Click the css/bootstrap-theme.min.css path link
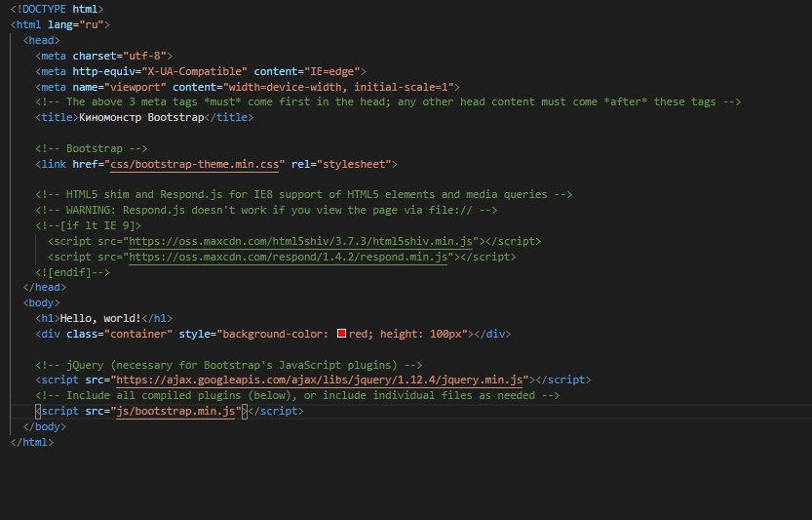Image resolution: width=812 pixels, height=520 pixels. (195, 164)
